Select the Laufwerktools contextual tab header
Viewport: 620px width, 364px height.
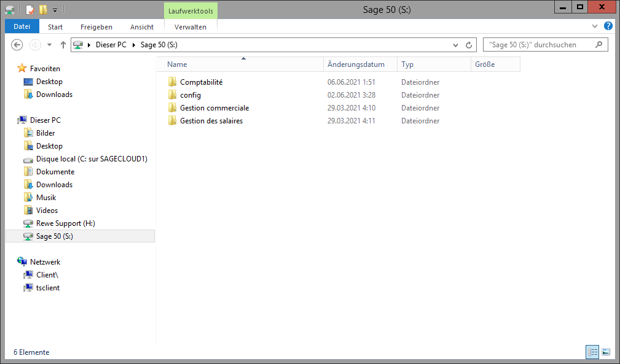pyautogui.click(x=190, y=11)
